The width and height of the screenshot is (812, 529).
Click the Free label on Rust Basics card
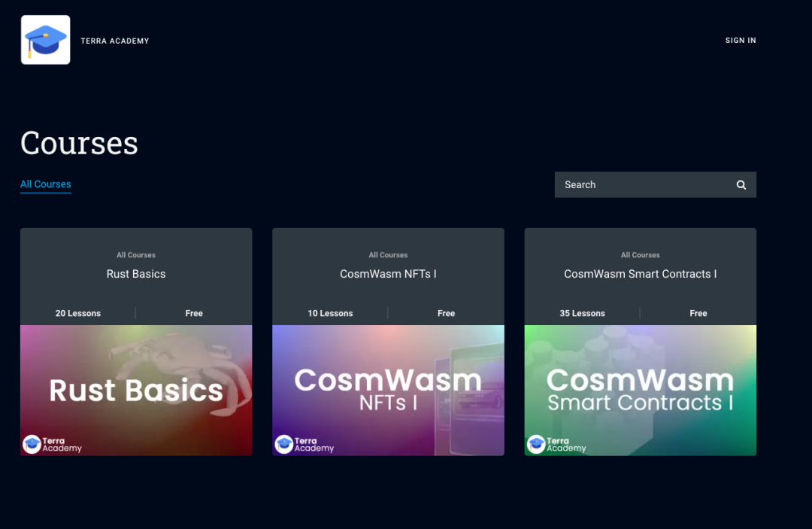tap(194, 314)
